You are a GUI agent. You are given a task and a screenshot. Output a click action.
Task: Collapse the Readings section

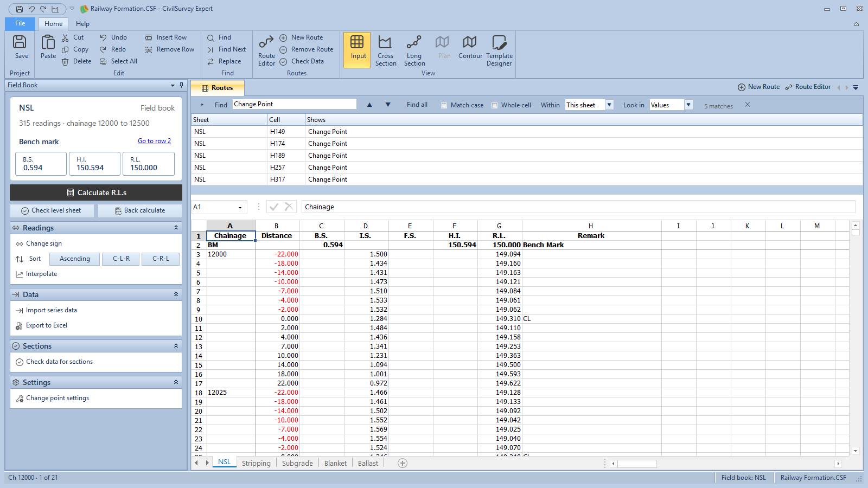(x=176, y=228)
